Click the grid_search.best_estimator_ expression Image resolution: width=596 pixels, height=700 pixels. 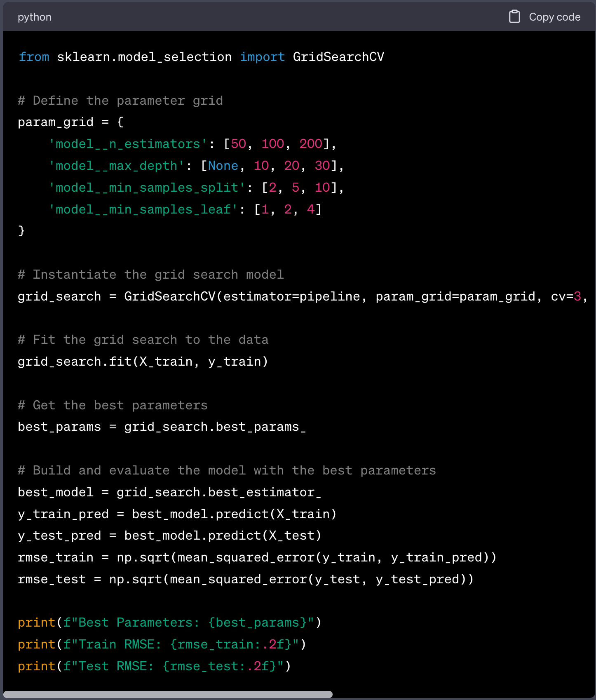219,492
